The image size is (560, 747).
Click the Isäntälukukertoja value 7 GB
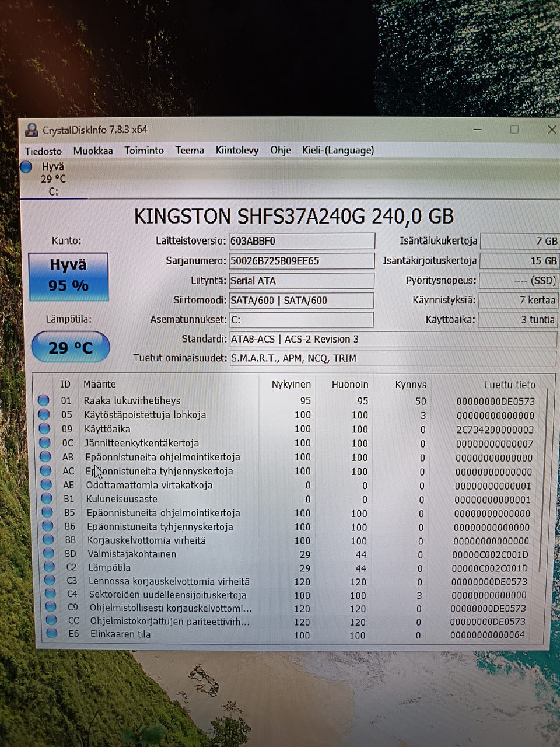[x=520, y=241]
